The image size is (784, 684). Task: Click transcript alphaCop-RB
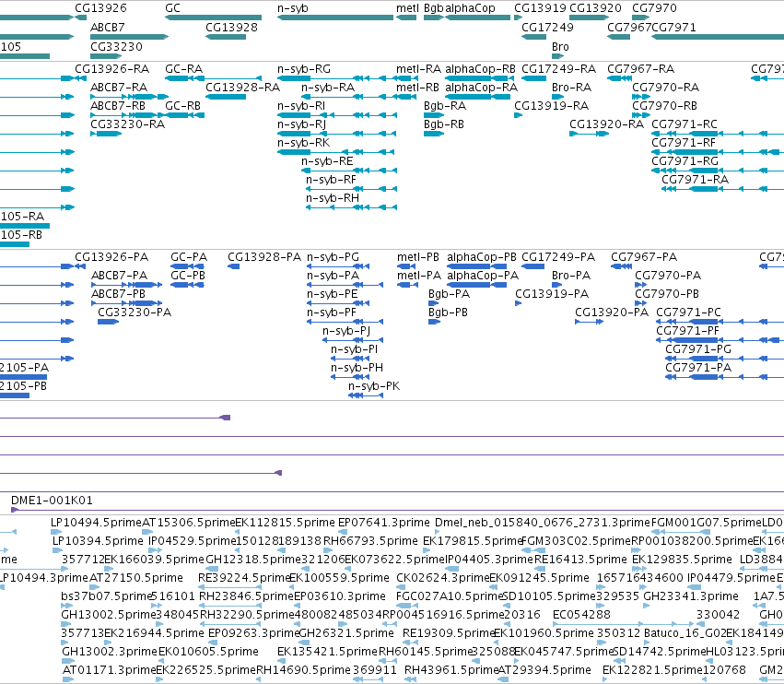click(x=481, y=69)
